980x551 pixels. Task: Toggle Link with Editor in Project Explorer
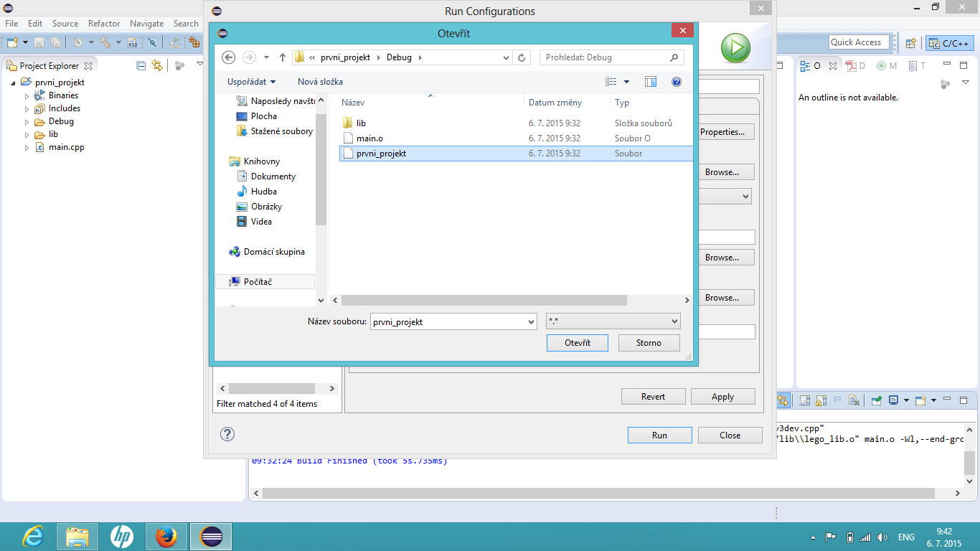(157, 65)
